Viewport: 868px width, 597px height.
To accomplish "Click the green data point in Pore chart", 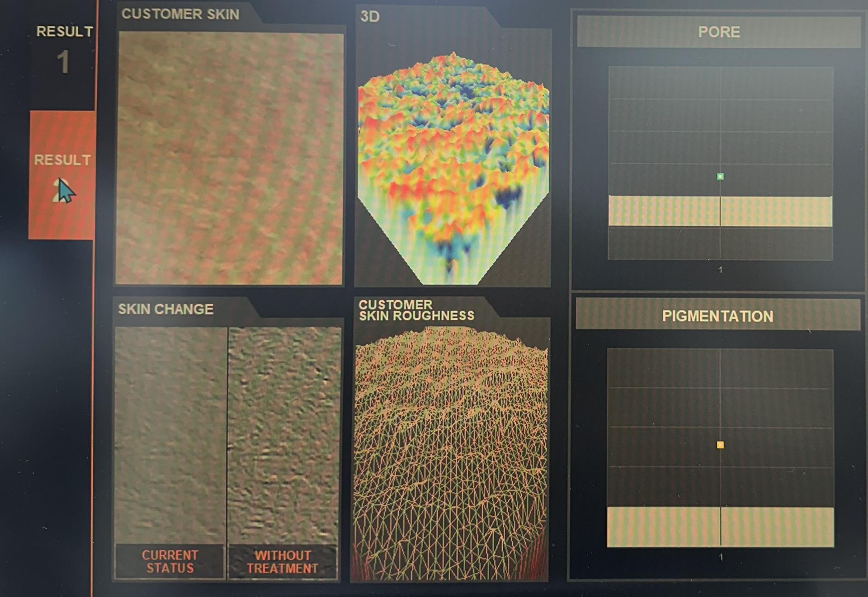I will [x=720, y=177].
